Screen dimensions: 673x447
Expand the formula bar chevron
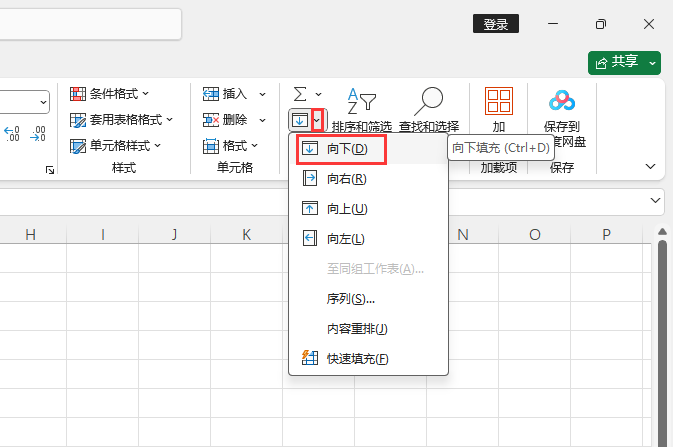pyautogui.click(x=655, y=200)
